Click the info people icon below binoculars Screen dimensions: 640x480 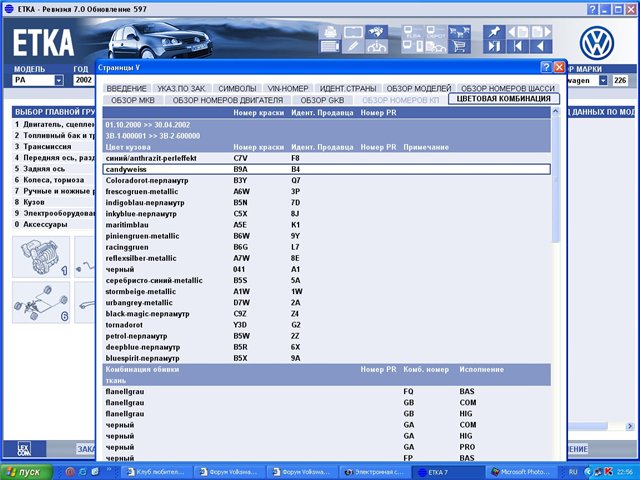(376, 47)
